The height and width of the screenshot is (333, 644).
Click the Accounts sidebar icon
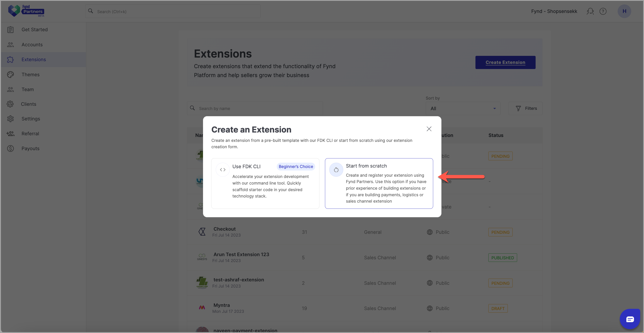10,45
